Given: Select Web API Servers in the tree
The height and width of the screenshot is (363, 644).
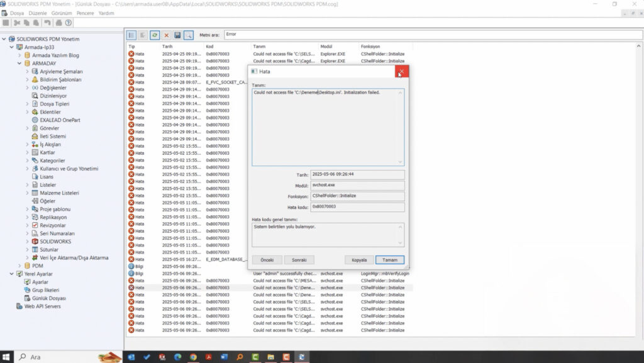Looking at the screenshot, I should (42, 306).
